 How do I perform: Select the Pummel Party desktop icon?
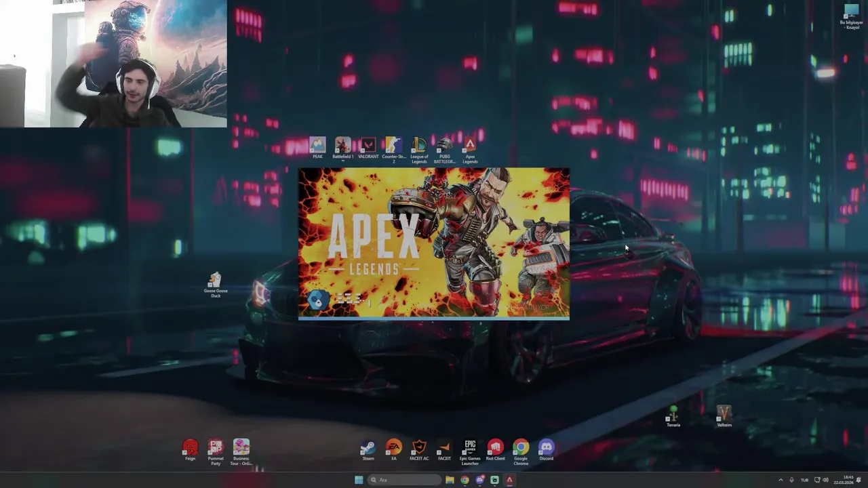[x=216, y=452]
